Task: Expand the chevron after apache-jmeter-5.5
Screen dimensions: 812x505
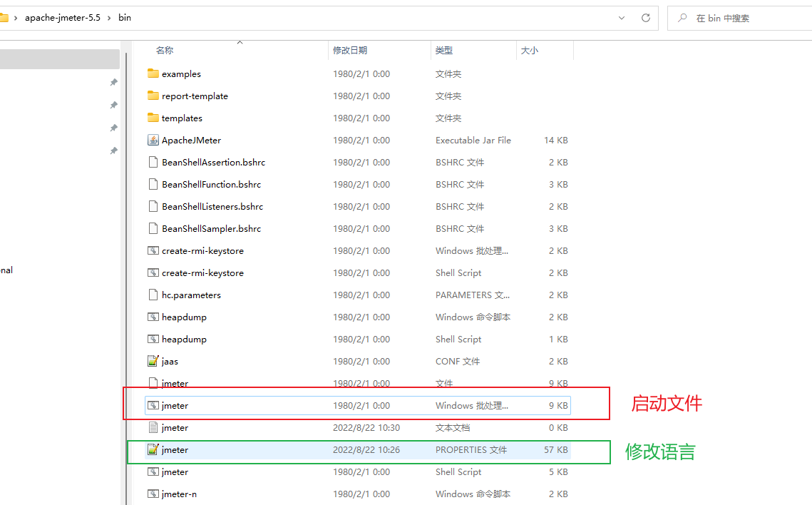Action: coord(109,18)
